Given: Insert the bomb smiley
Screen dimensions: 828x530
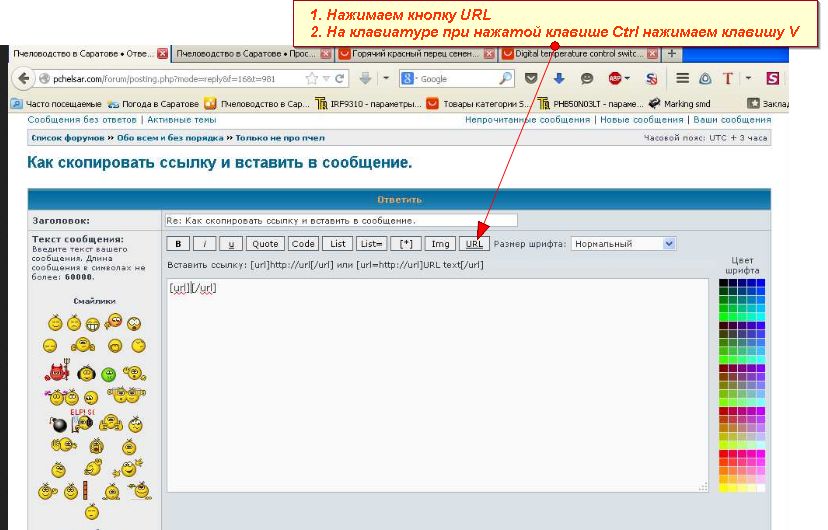Looking at the screenshot, I should click(57, 422).
